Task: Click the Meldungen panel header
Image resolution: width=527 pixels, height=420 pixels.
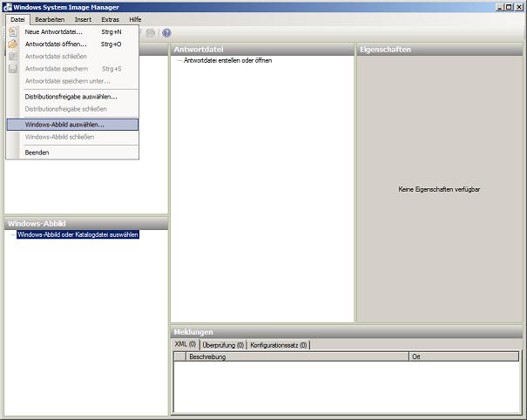Action: (347, 332)
